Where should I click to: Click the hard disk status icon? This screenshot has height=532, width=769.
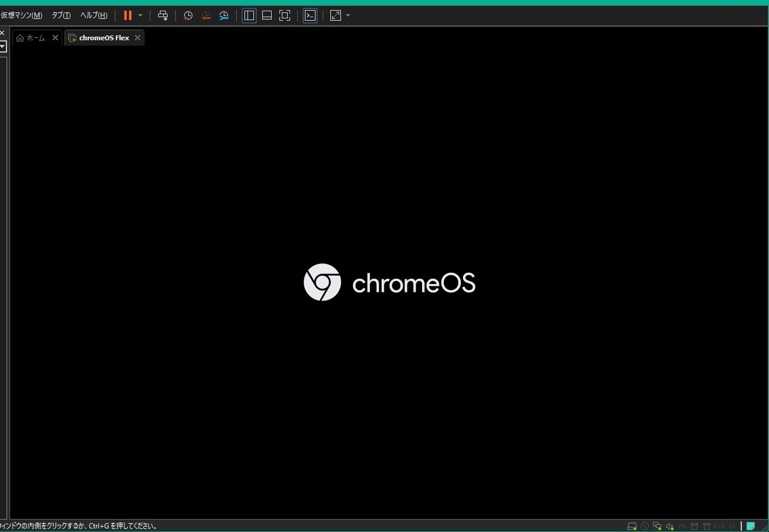click(x=632, y=526)
